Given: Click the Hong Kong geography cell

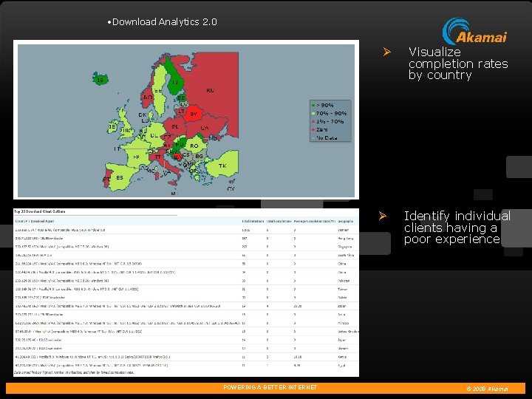Looking at the screenshot, I should point(345,239).
